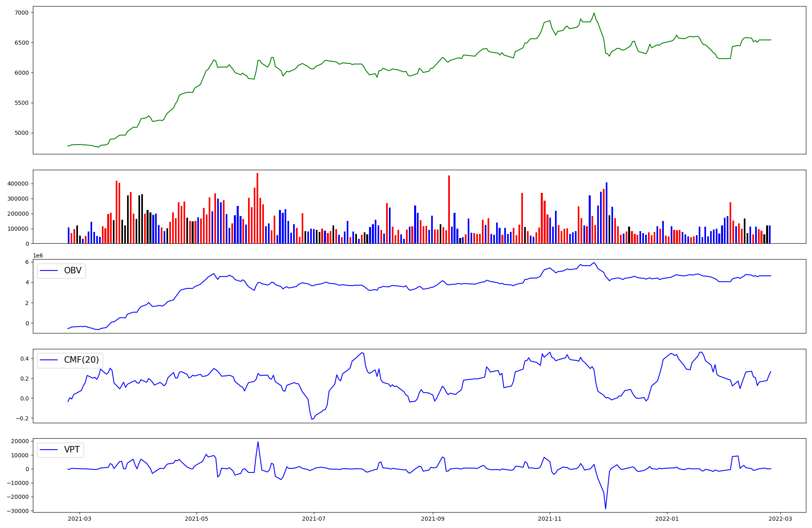Click the highest VPT spike near 20000

(x=258, y=442)
